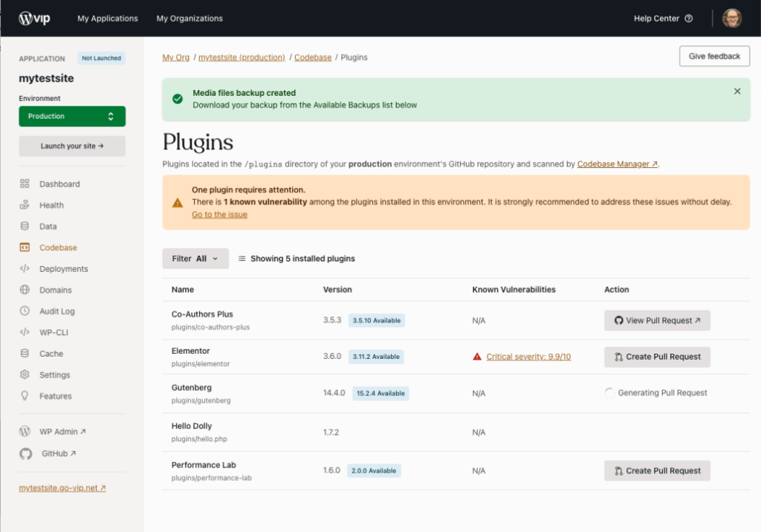This screenshot has height=532, width=761.
Task: Click the list icon beside Showing 5 installed plugins
Action: (x=242, y=259)
